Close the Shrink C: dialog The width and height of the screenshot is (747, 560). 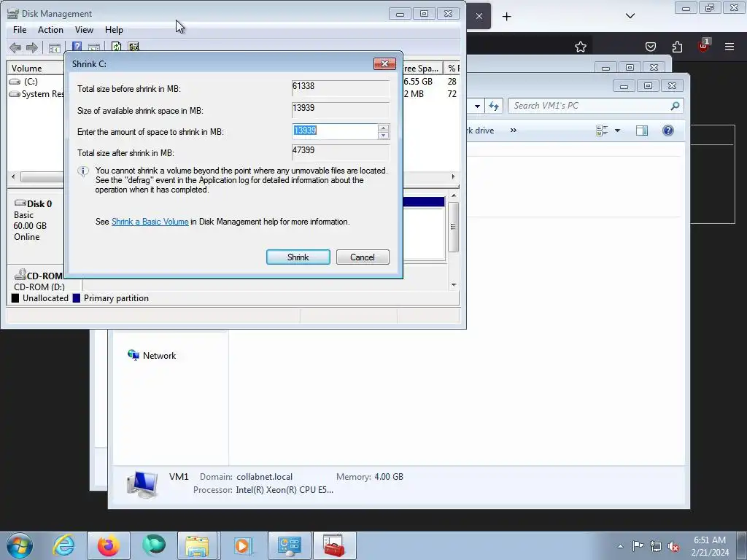click(x=384, y=64)
